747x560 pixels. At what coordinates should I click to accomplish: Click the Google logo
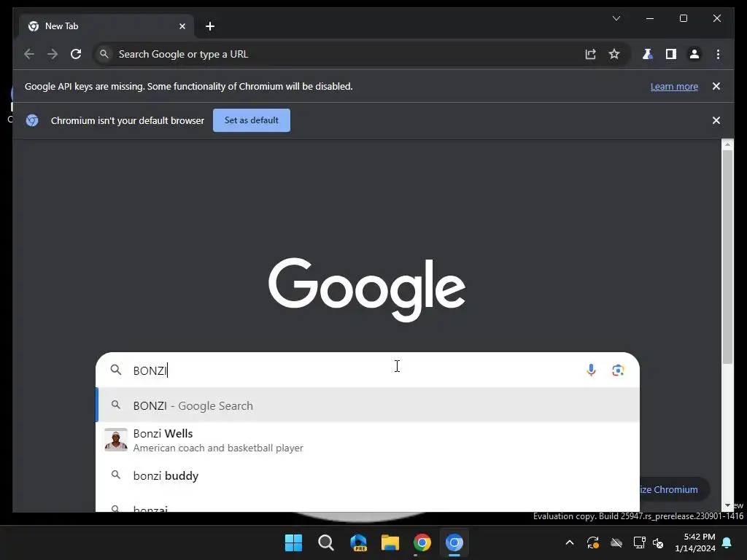(367, 289)
